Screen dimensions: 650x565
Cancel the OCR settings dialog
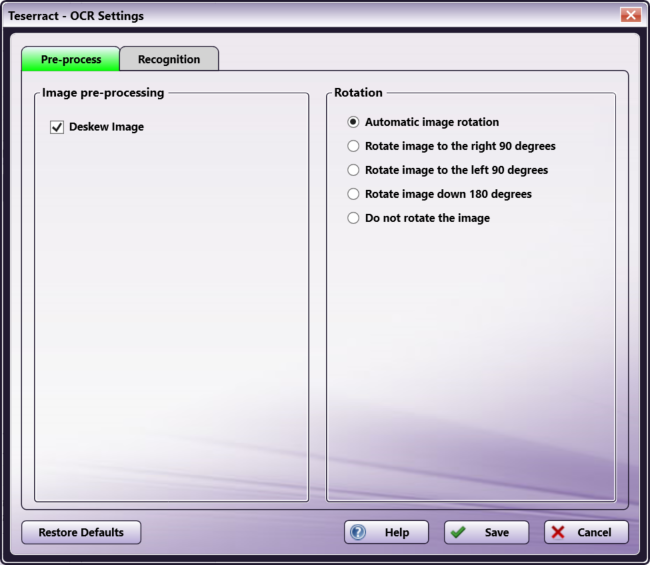pyautogui.click(x=586, y=532)
